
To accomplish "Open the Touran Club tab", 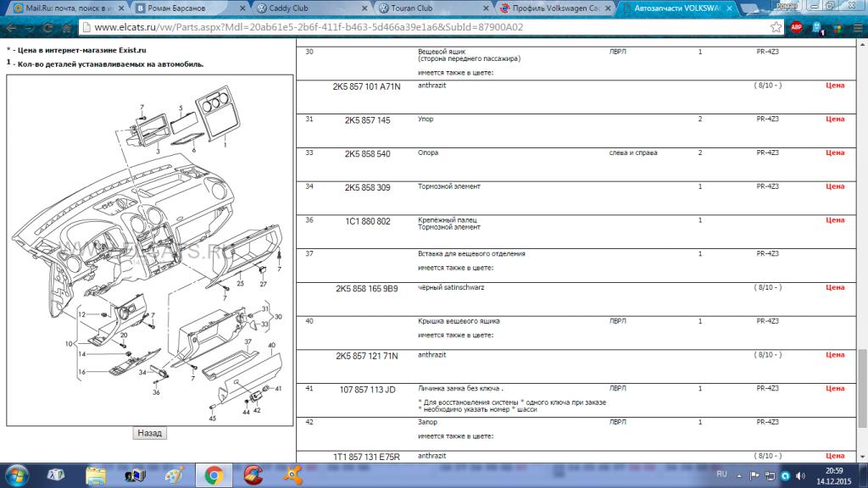I will pyautogui.click(x=433, y=8).
